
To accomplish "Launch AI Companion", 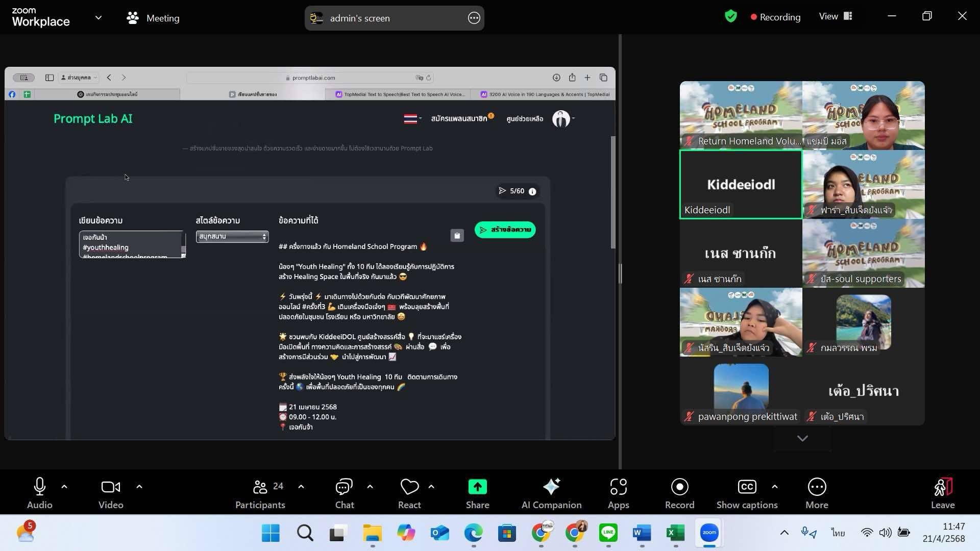I will (551, 493).
